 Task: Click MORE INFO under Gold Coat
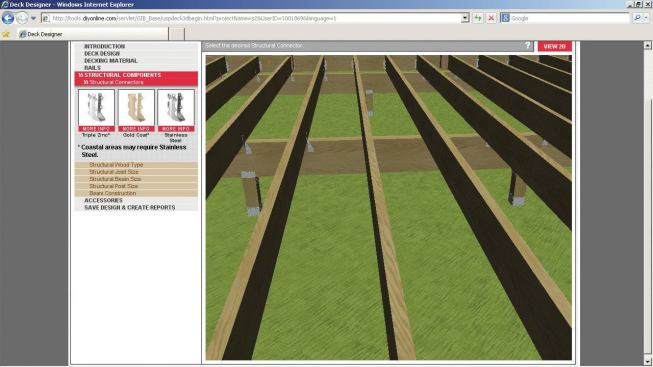point(136,129)
